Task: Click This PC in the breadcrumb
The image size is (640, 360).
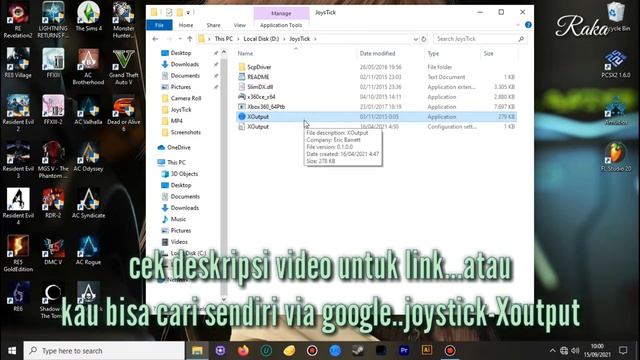Action: [223, 39]
